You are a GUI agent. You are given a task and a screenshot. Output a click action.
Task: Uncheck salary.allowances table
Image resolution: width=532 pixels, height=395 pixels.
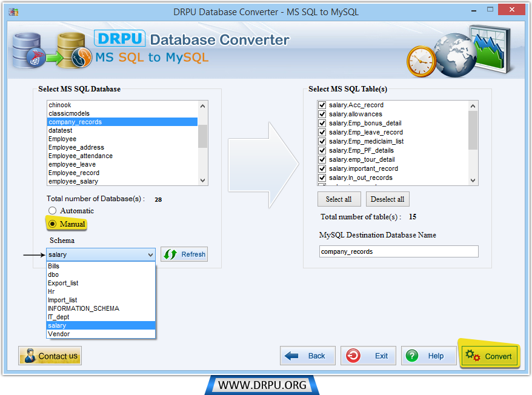322,114
